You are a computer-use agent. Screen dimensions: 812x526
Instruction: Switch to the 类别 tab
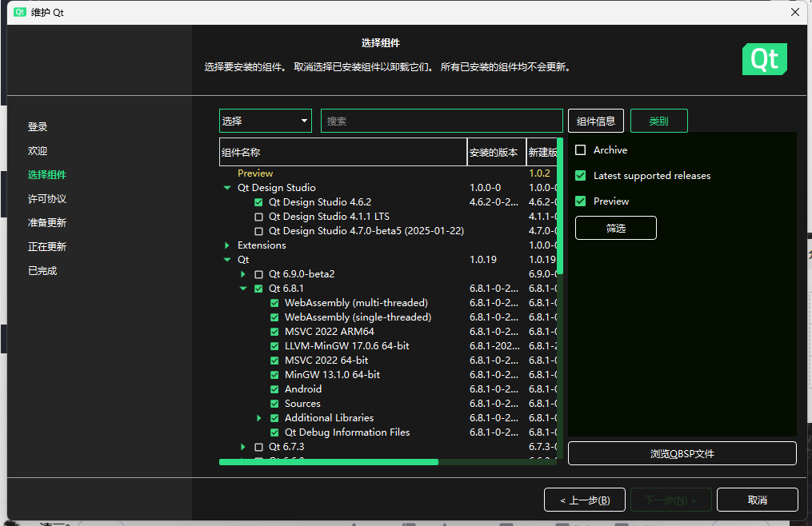pos(658,121)
